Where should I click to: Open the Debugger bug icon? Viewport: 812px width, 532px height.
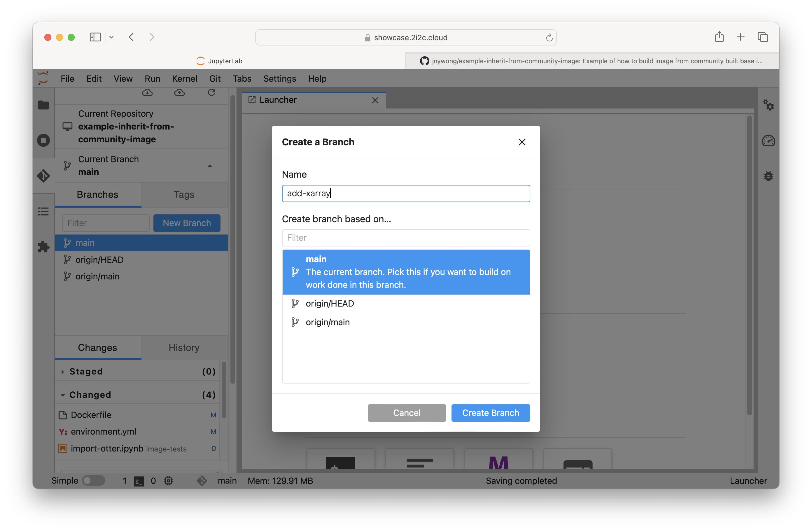[x=768, y=176]
